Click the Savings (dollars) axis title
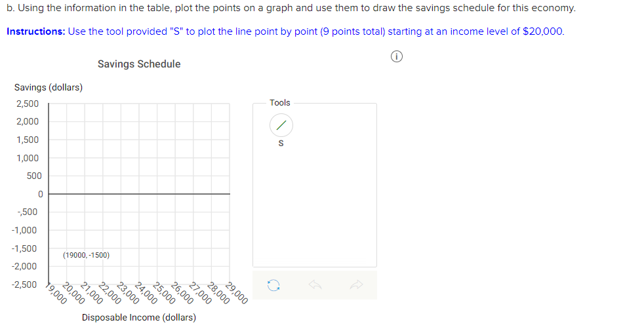 49,87
